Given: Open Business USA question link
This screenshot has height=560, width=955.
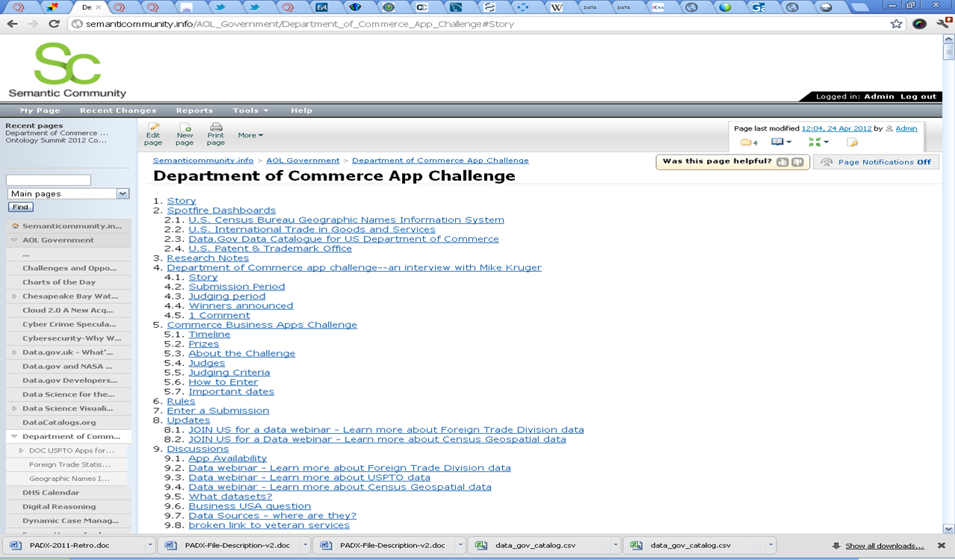Looking at the screenshot, I should pyautogui.click(x=250, y=506).
